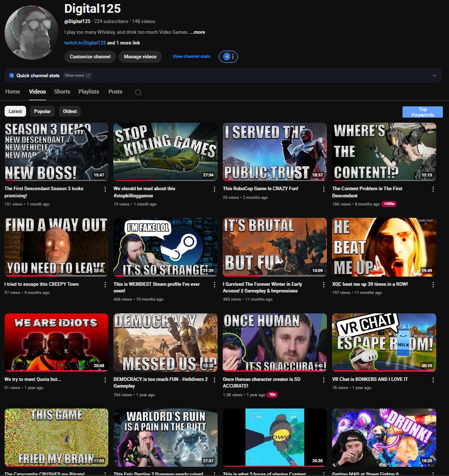Viewport: 449px width, 476px height.
Task: Open the ONCE HUMAN thumbnail
Action: [275, 343]
